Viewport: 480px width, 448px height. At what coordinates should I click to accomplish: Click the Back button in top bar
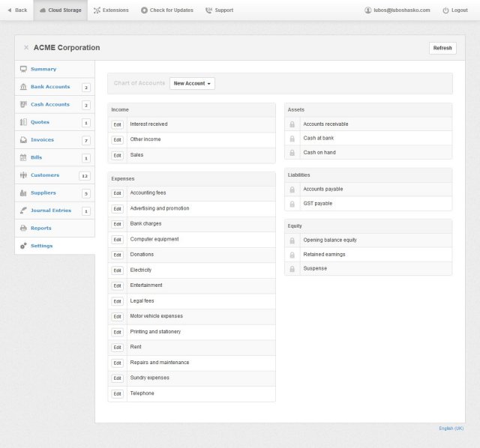(x=17, y=10)
